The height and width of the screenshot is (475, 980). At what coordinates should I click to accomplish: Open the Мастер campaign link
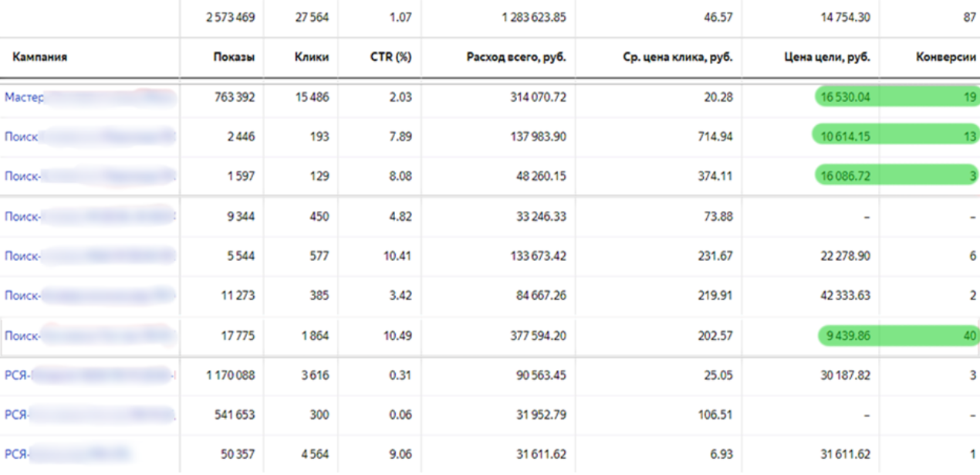click(24, 97)
